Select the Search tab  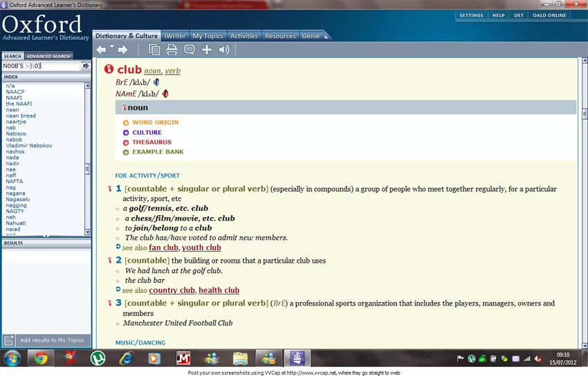click(12, 56)
